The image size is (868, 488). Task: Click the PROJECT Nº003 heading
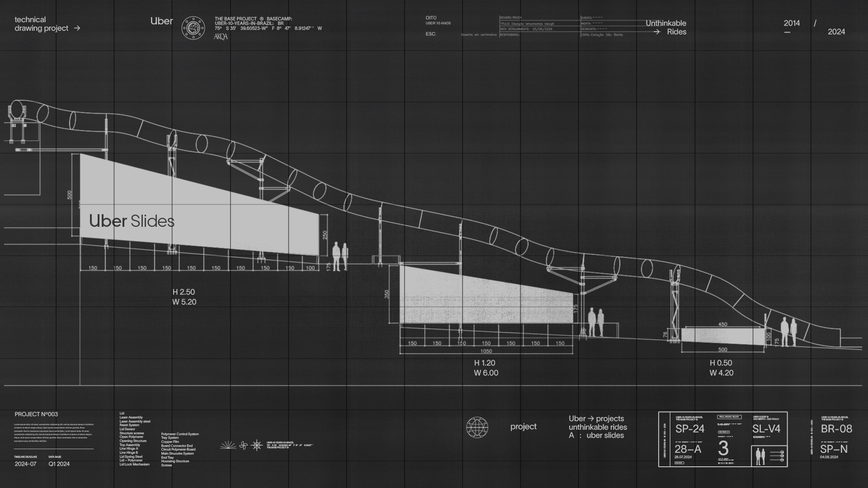click(x=36, y=414)
